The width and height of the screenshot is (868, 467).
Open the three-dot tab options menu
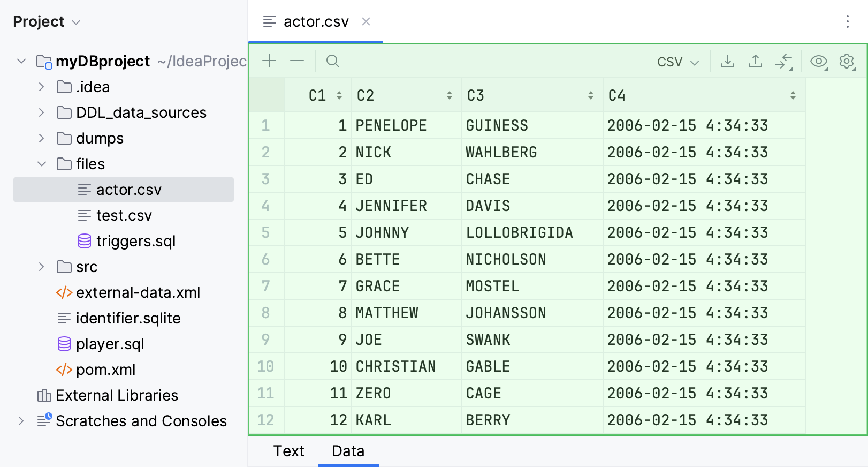[x=847, y=21]
